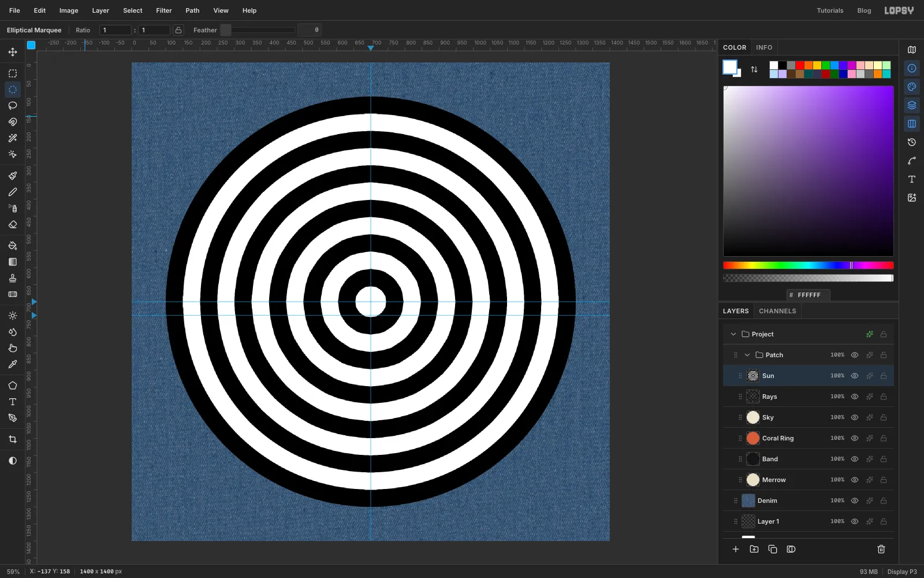Toggle the ratio lock button
The width and height of the screenshot is (924, 578).
(x=178, y=30)
